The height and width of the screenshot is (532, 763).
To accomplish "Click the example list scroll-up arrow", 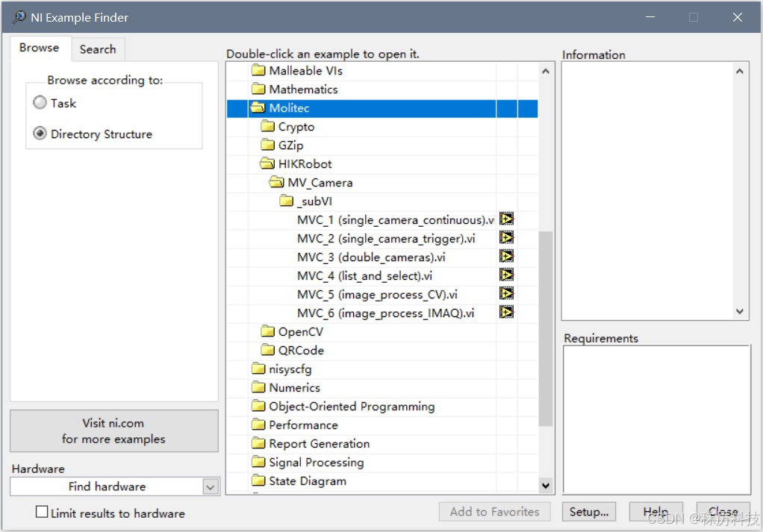I will pos(546,72).
